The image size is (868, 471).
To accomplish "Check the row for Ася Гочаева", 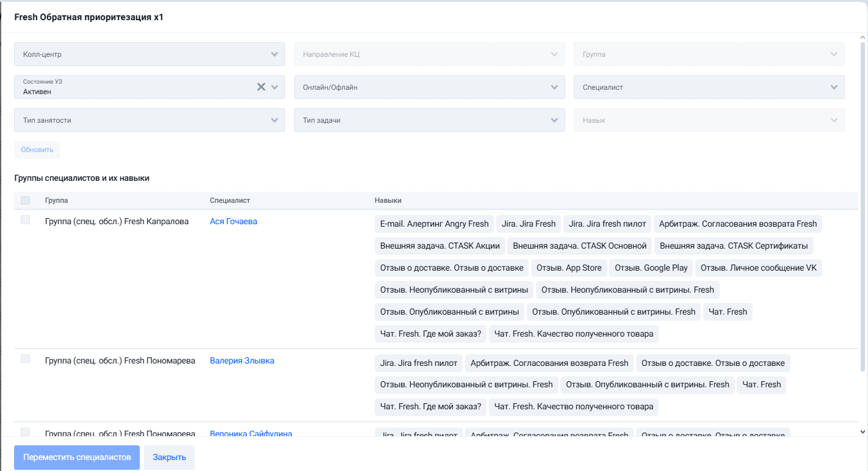I will 25,220.
